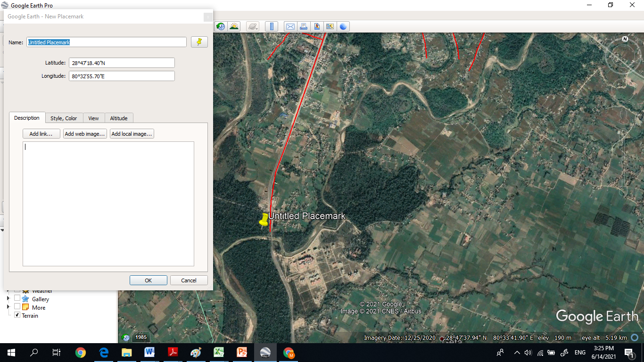
Task: Click the Add web image... button
Action: click(85, 134)
